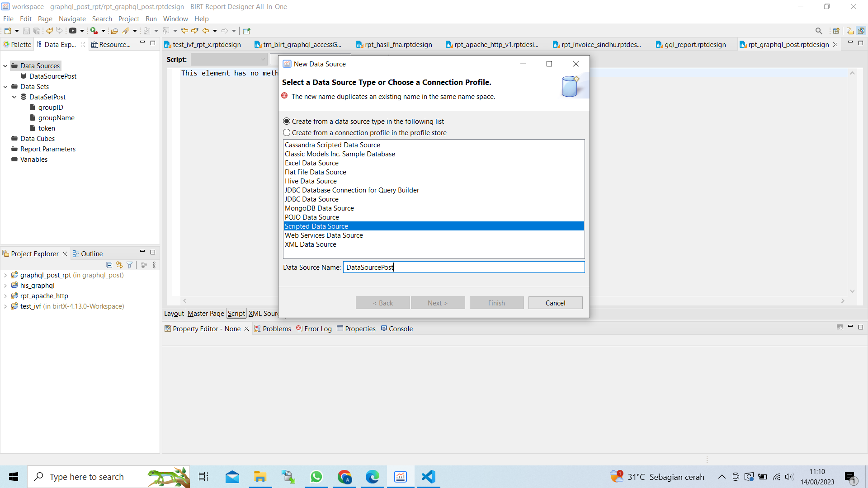The height and width of the screenshot is (488, 868).
Task: Click Link with Editor icon in Project Explorer
Action: pyautogui.click(x=119, y=265)
